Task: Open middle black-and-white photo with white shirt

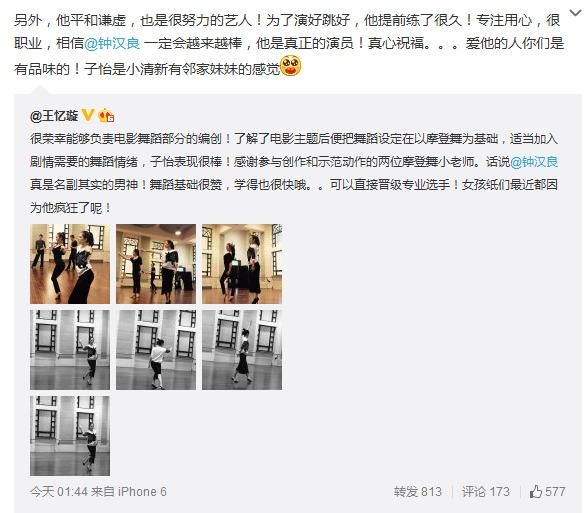Action: [156, 350]
